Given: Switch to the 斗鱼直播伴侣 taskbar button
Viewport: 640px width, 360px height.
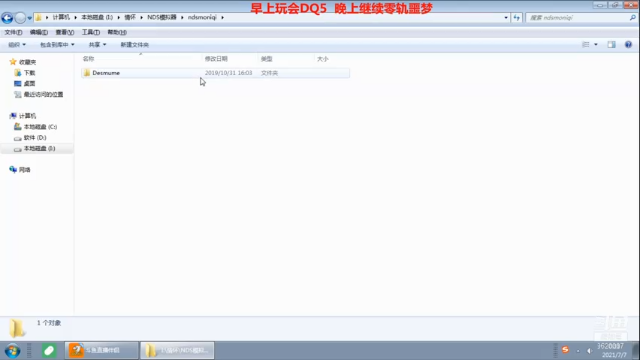Looking at the screenshot, I should tap(101, 350).
